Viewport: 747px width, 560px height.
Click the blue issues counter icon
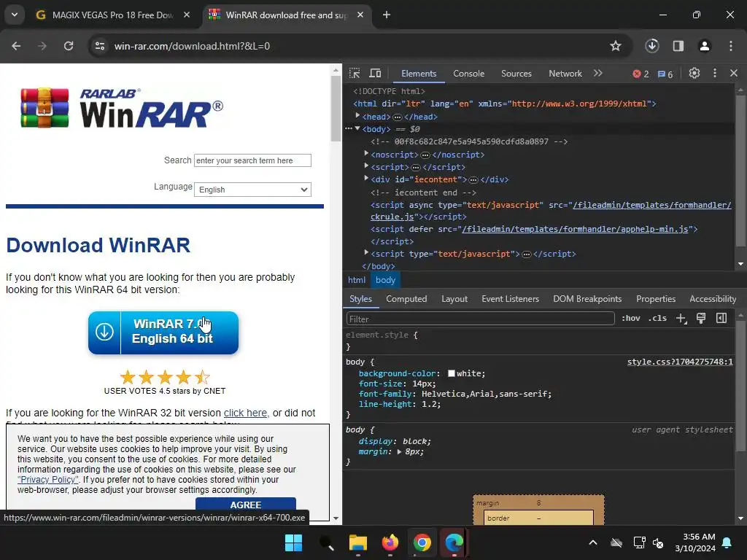coord(665,74)
